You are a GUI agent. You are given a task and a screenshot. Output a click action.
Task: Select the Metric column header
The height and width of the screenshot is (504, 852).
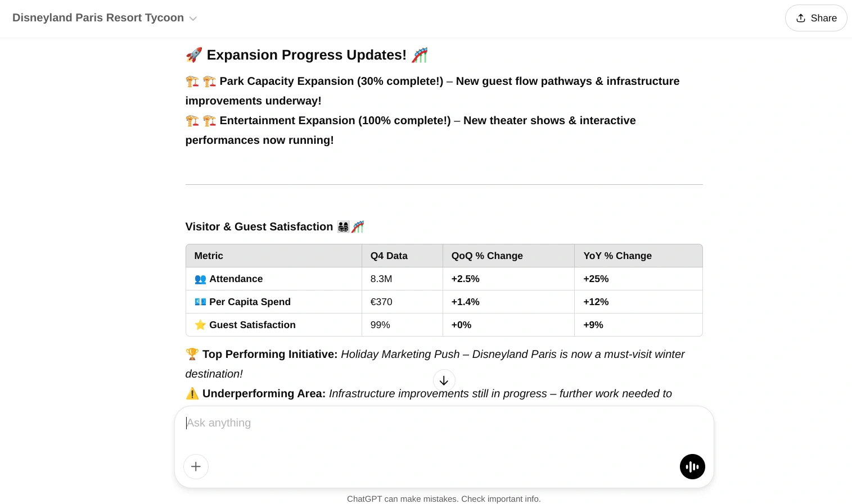pyautogui.click(x=209, y=256)
